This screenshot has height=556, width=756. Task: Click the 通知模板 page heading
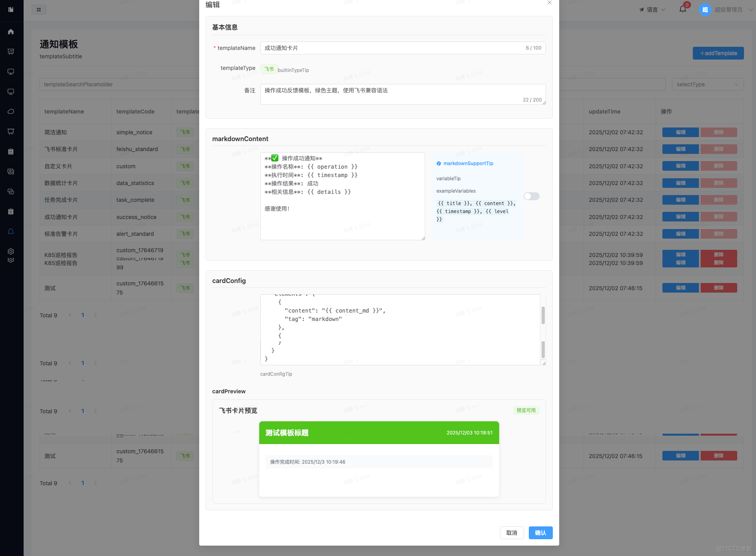(59, 44)
